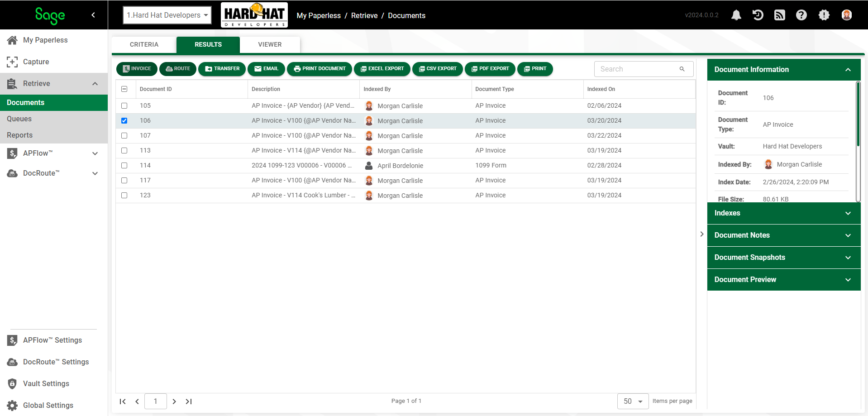This screenshot has width=868, height=416.
Task: Open the history clock icon in header
Action: click(x=758, y=15)
